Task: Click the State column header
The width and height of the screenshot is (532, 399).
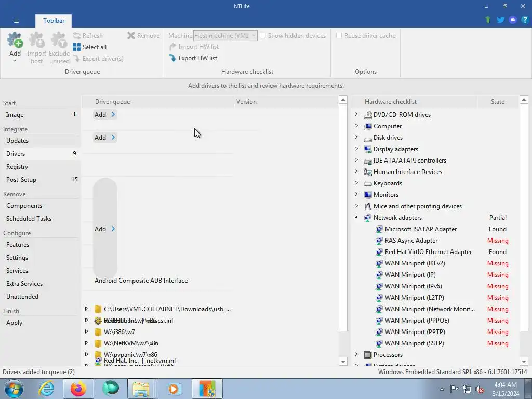Action: 498,102
